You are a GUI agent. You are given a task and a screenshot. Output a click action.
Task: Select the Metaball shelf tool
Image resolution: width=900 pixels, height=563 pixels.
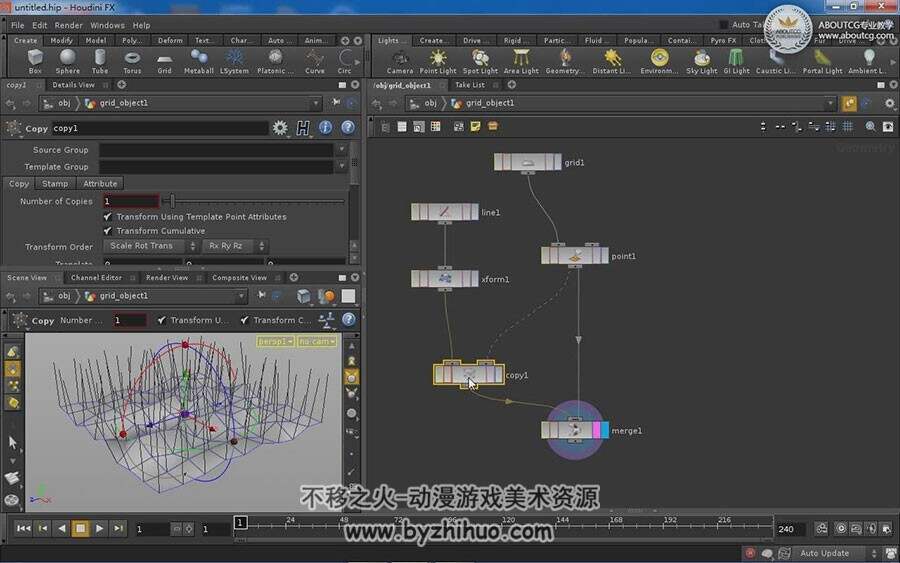point(199,61)
